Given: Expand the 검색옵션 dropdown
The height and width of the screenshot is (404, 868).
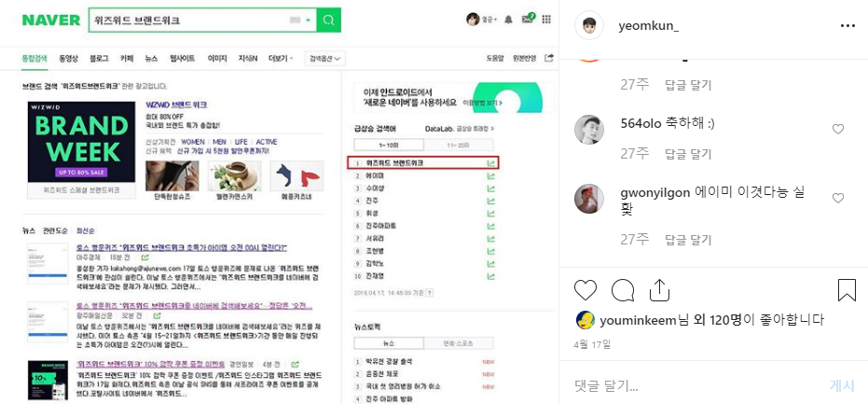Looking at the screenshot, I should 324,58.
